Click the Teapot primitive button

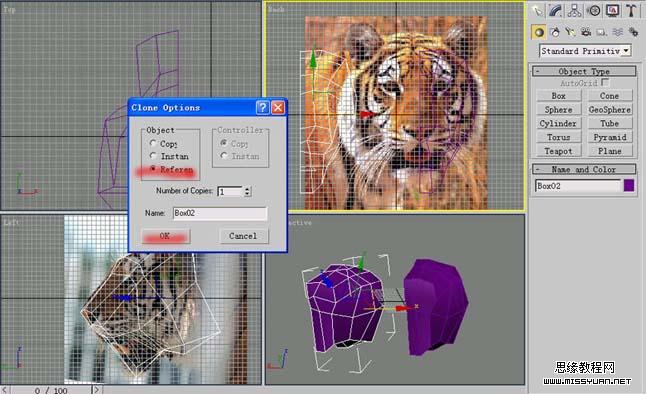(559, 151)
